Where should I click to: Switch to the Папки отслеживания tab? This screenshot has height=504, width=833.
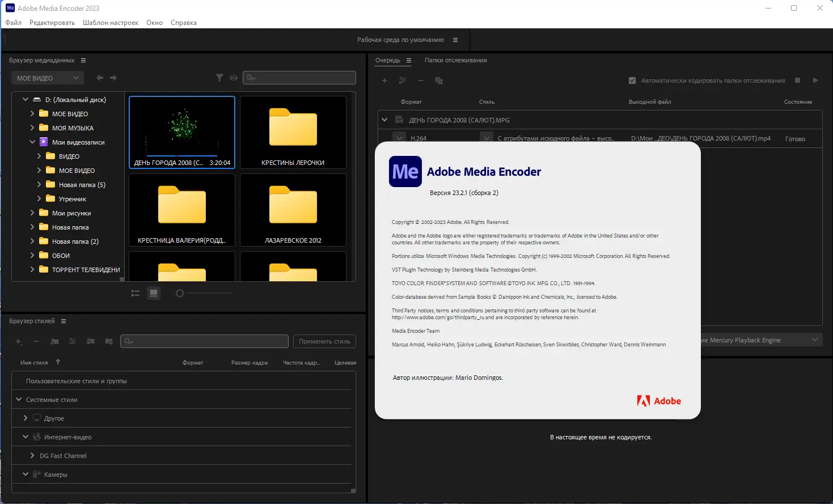click(x=455, y=60)
